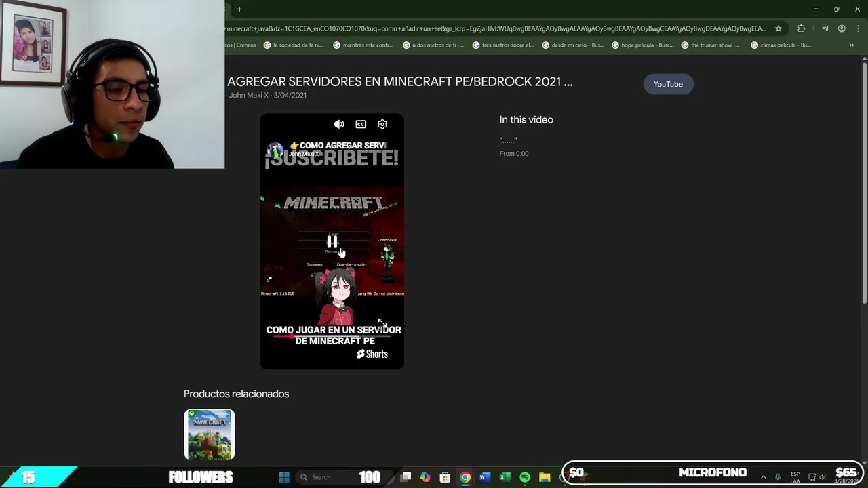The image size is (868, 488).
Task: Open video settings gear
Action: (382, 124)
